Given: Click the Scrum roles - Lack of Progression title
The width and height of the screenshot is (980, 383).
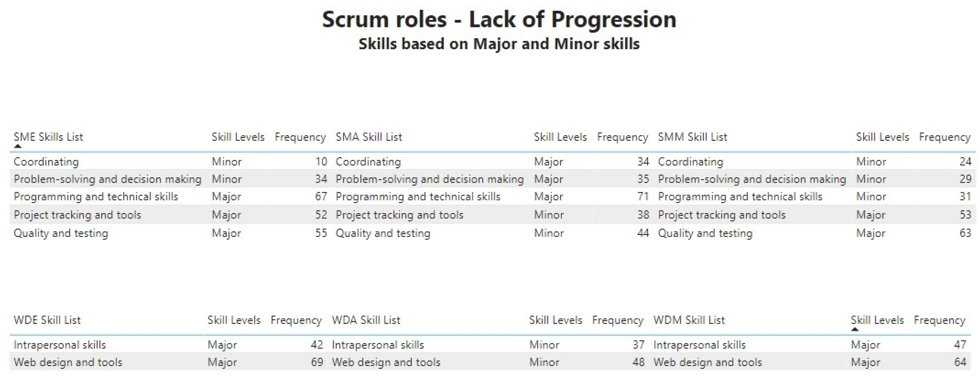Looking at the screenshot, I should [x=499, y=19].
